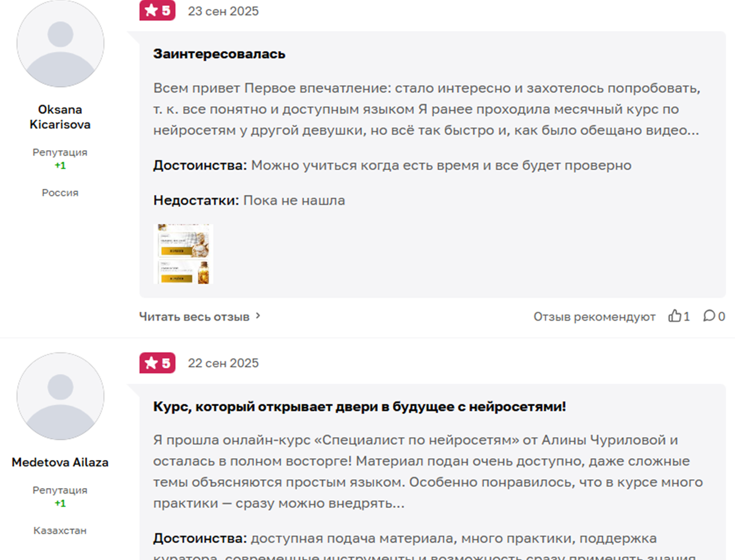Open the attached review photo thumbnail
The height and width of the screenshot is (560, 735).
pos(184,253)
